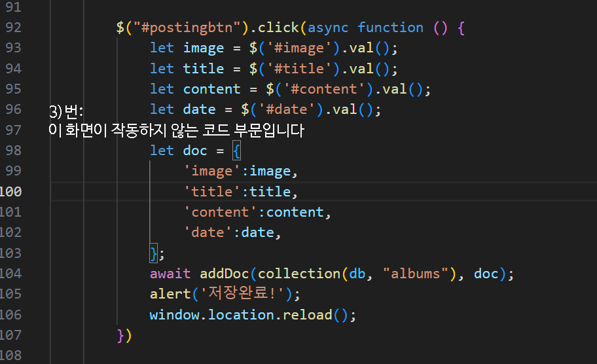Click the "albums" string literal
Image resolution: width=597 pixels, height=364 pixels.
pos(416,274)
